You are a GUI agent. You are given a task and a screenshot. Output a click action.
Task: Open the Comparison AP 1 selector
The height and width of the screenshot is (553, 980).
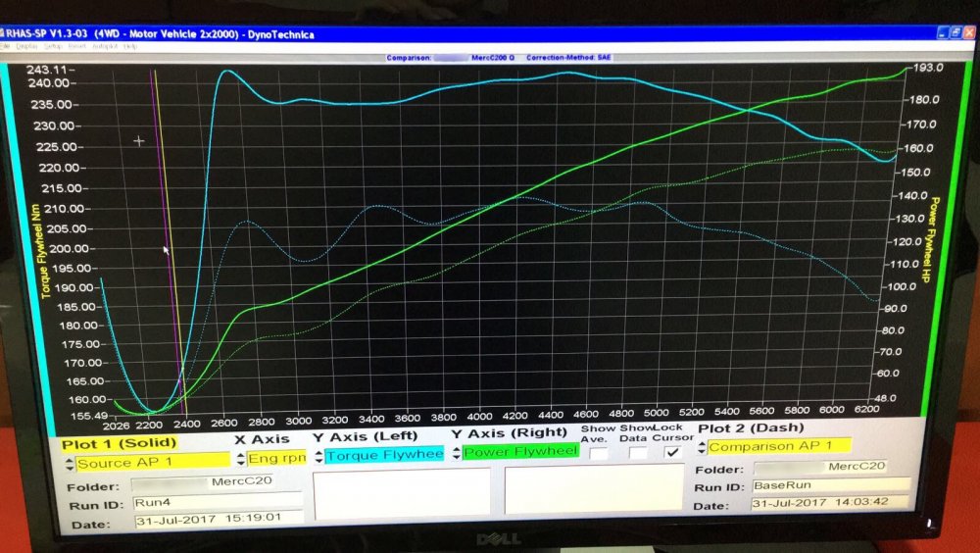pos(779,446)
